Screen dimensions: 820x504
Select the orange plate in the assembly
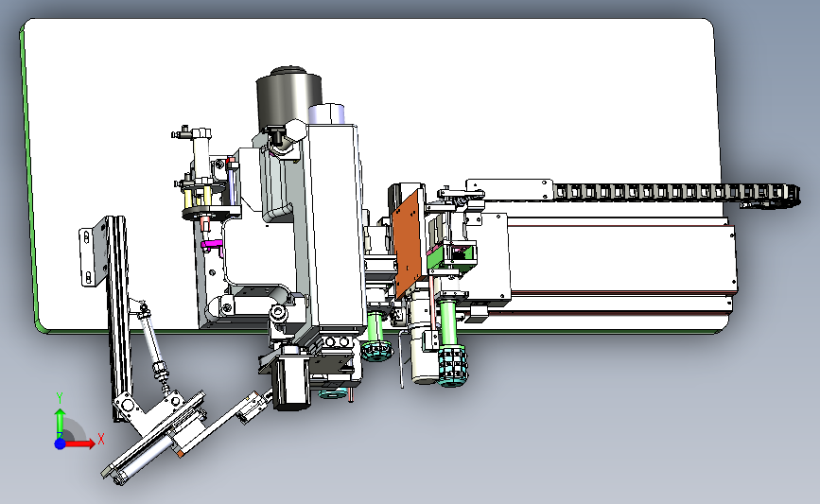coord(408,244)
